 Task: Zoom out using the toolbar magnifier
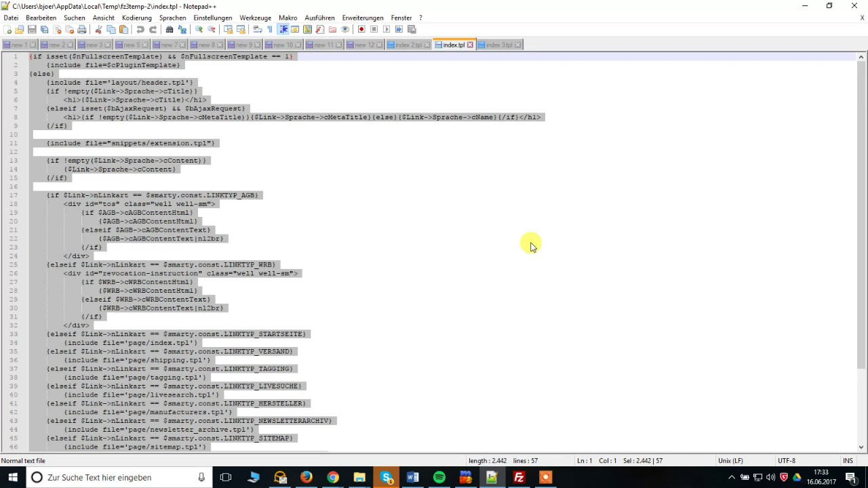tap(212, 29)
